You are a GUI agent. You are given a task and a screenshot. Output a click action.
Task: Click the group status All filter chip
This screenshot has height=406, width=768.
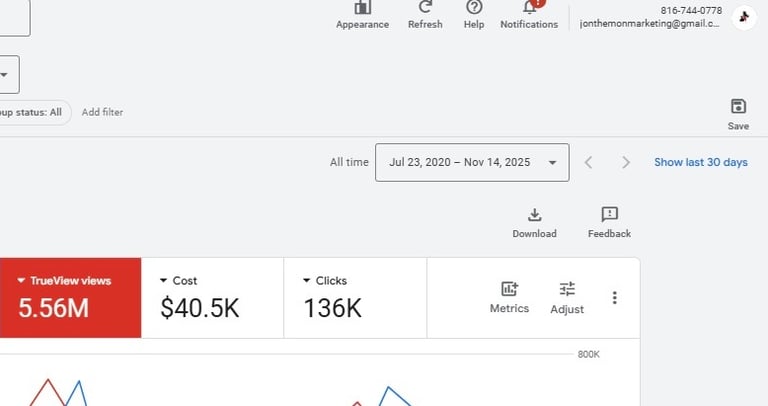tap(33, 113)
